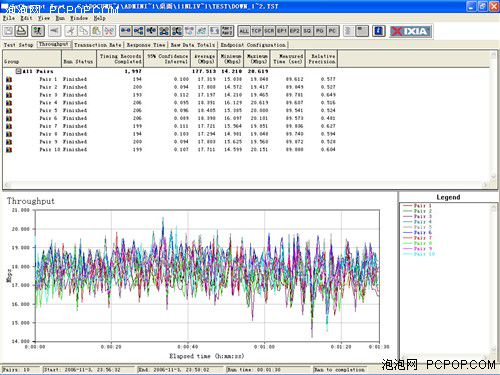Viewport: 500px width, 375px height.
Task: Open the Run menu
Action: point(60,18)
